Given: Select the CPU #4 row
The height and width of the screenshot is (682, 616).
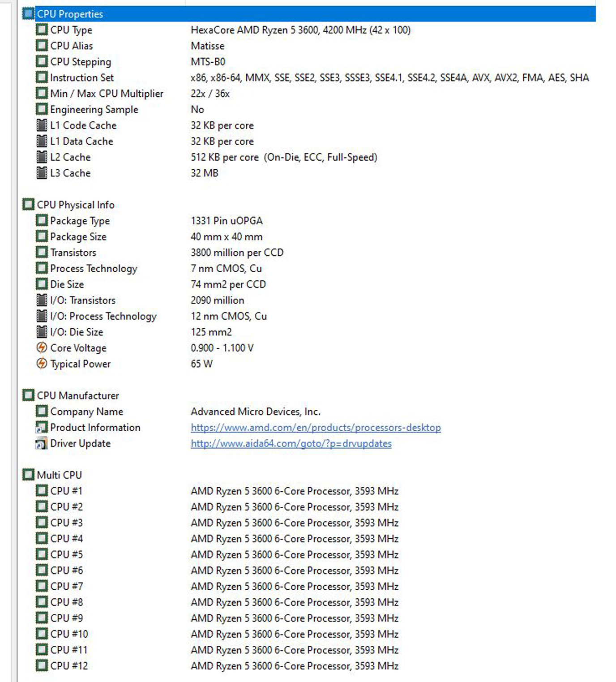Looking at the screenshot, I should tap(217, 539).
